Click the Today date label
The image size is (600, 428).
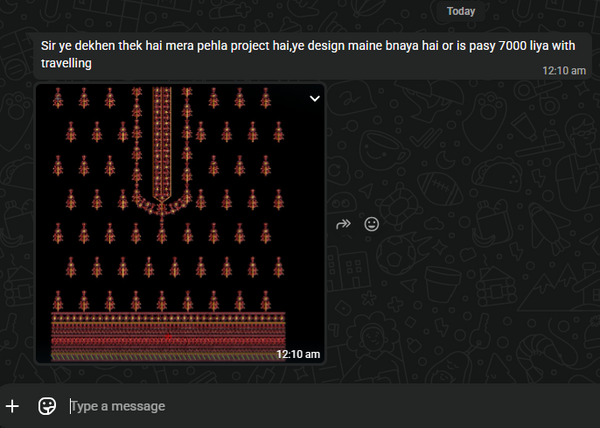click(x=461, y=11)
